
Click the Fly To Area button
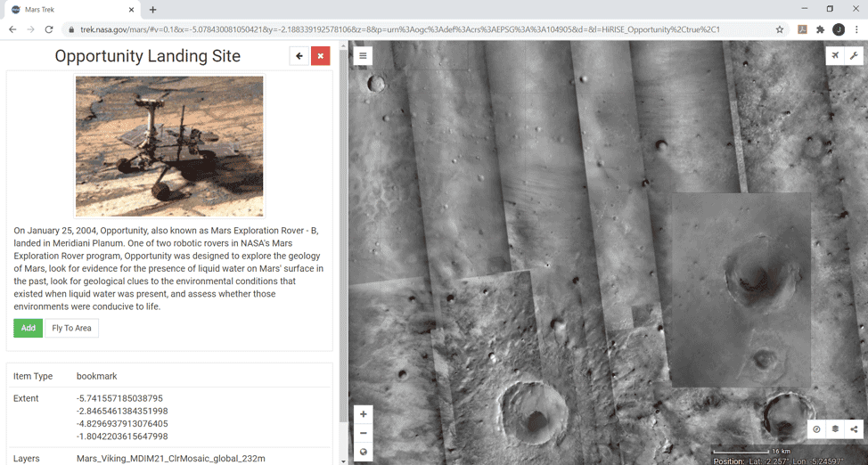(71, 328)
